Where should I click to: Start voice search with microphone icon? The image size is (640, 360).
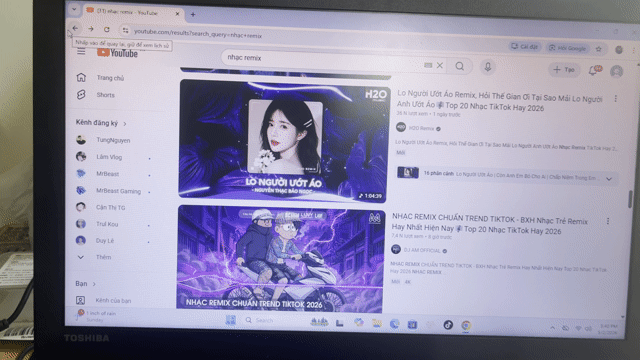[x=487, y=67]
